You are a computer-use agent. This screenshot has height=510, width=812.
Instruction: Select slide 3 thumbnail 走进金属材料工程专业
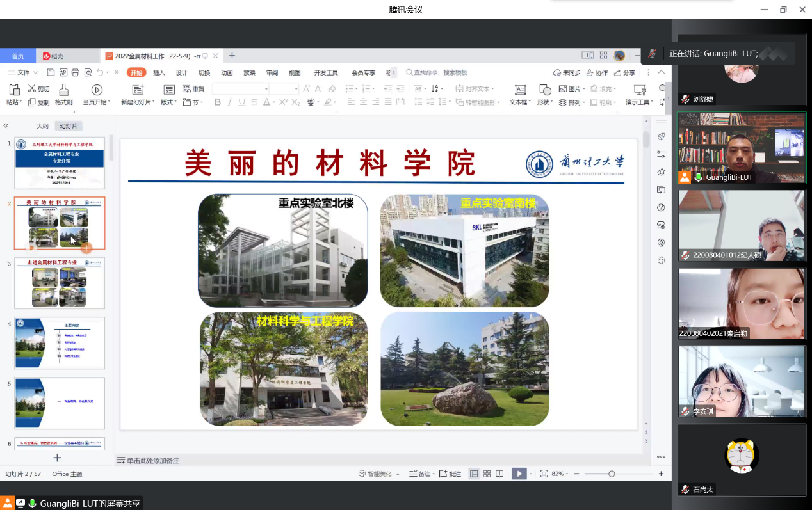(x=60, y=283)
